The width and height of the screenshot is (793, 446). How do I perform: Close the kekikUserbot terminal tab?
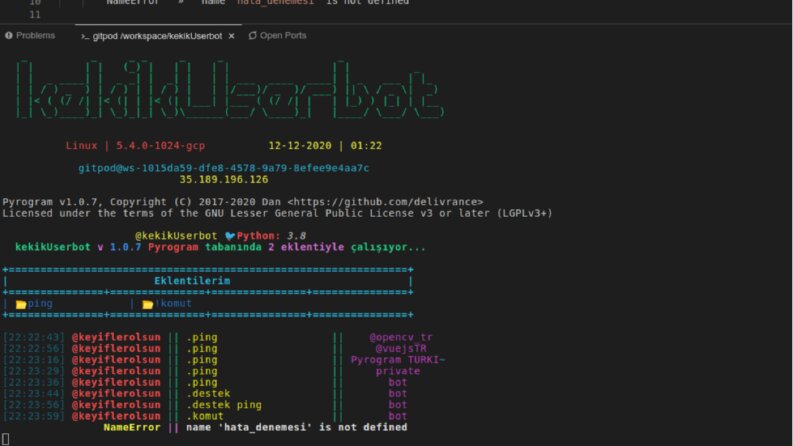231,36
